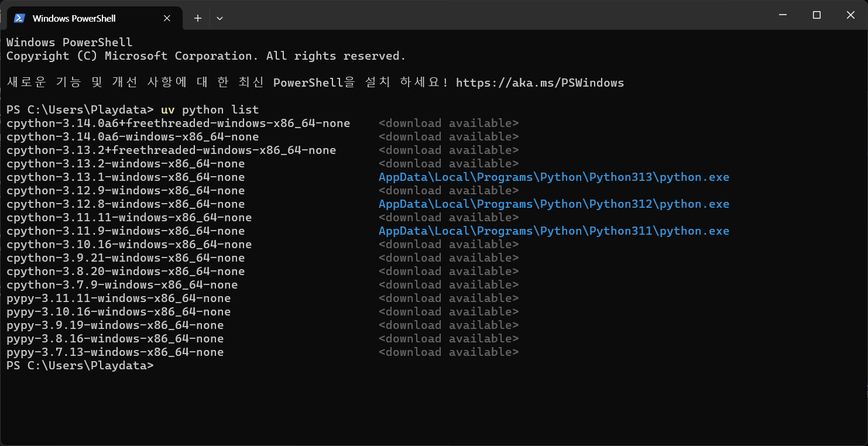The image size is (868, 446).
Task: Click cpython-3.14.0a6-windows-x86_64-none line
Action: click(x=133, y=136)
